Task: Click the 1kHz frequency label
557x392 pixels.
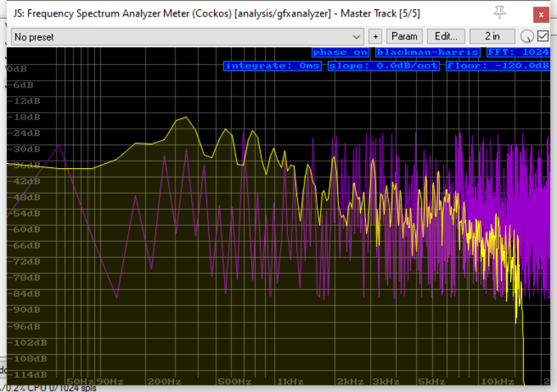Action: 290,382
